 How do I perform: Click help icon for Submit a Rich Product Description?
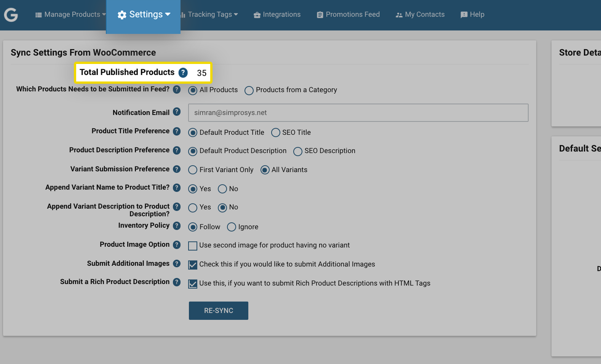(177, 282)
